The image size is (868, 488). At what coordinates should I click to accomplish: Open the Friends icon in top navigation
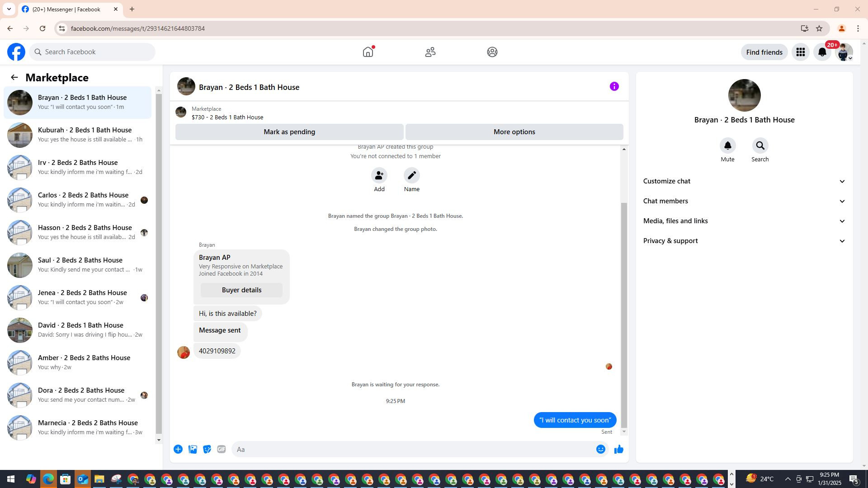tap(430, 52)
